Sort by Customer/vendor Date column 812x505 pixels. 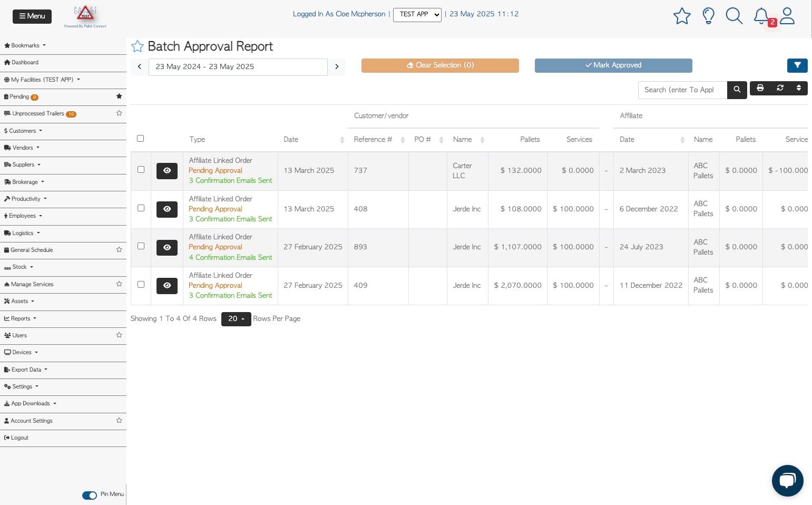[x=313, y=140]
